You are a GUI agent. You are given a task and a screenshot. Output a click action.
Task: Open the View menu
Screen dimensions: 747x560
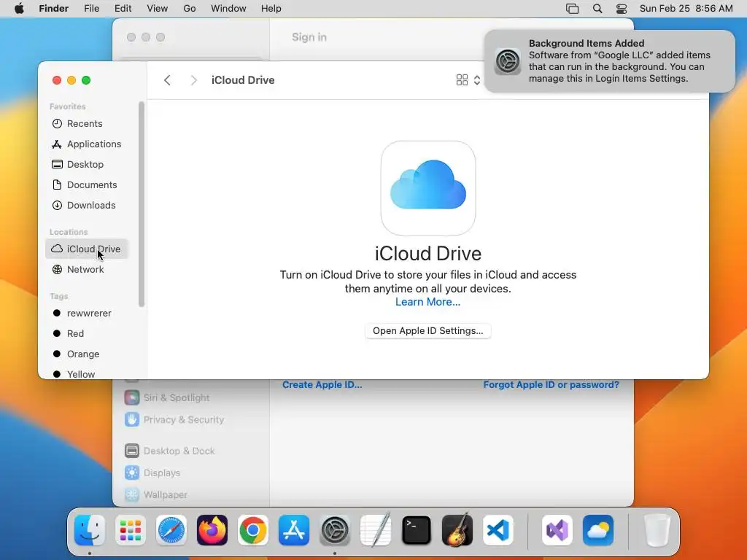click(158, 9)
